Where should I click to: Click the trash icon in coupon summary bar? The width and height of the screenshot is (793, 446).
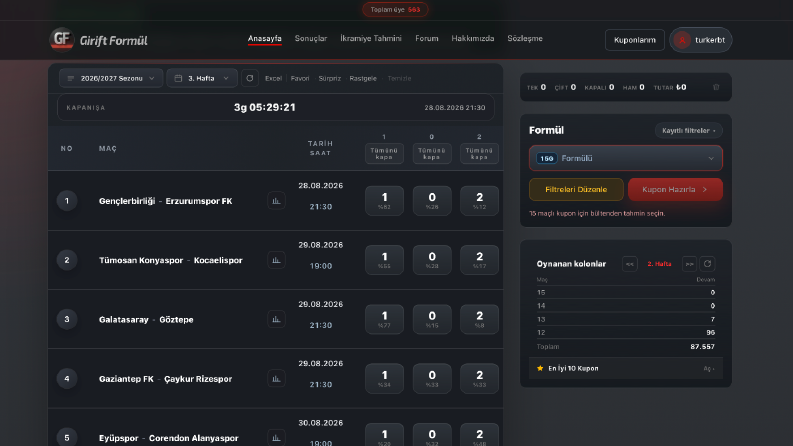coord(716,87)
